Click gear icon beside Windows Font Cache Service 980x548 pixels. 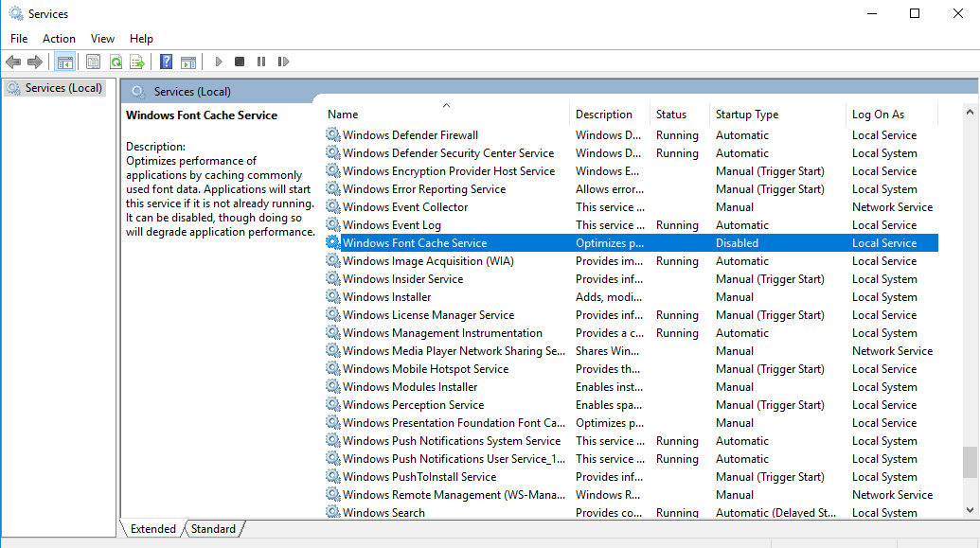click(333, 242)
